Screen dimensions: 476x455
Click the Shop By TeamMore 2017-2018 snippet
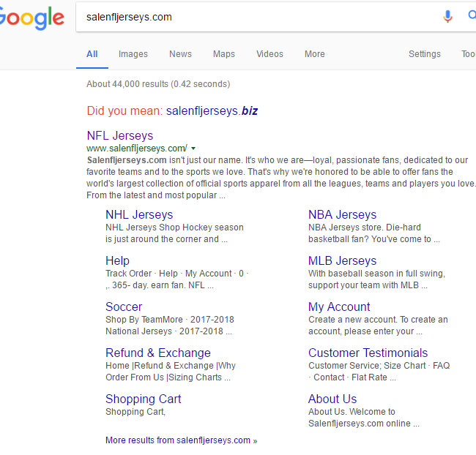170,326
